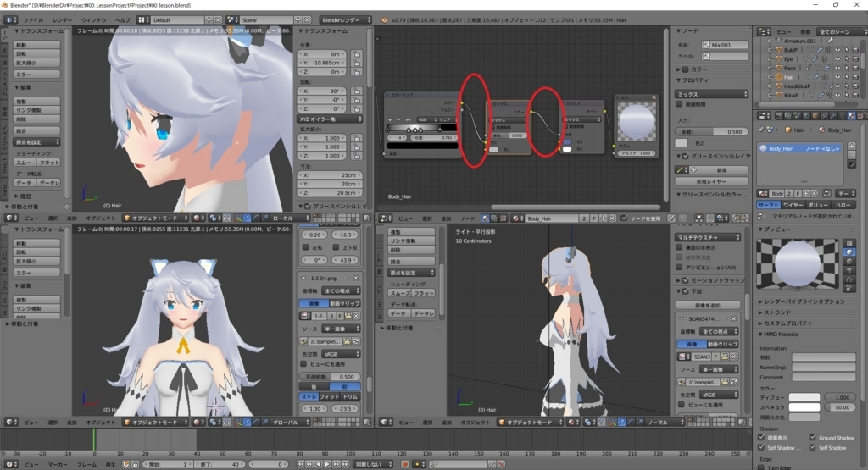This screenshot has width=868, height=470.
Task: Open the ヘルプ menu in the top bar
Action: 122,20
